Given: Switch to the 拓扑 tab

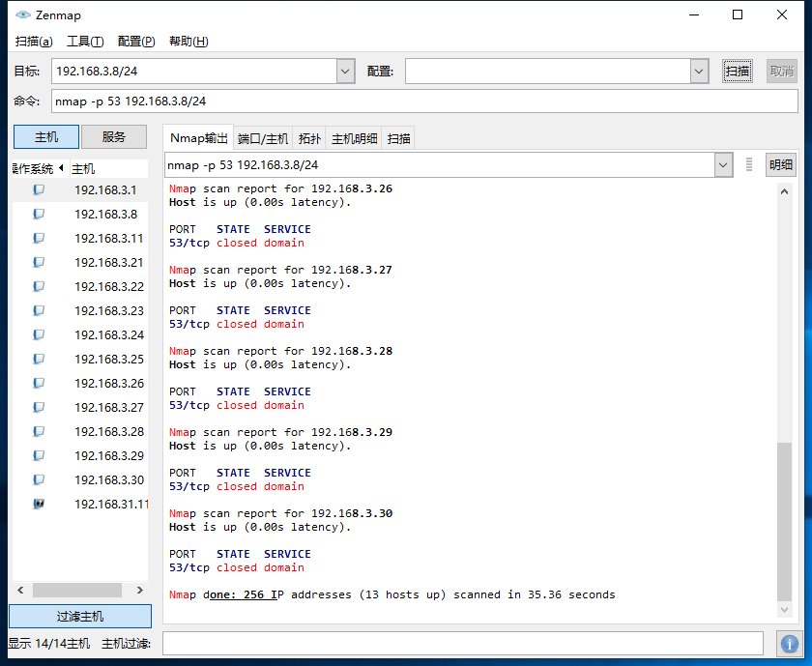Looking at the screenshot, I should click(x=309, y=139).
